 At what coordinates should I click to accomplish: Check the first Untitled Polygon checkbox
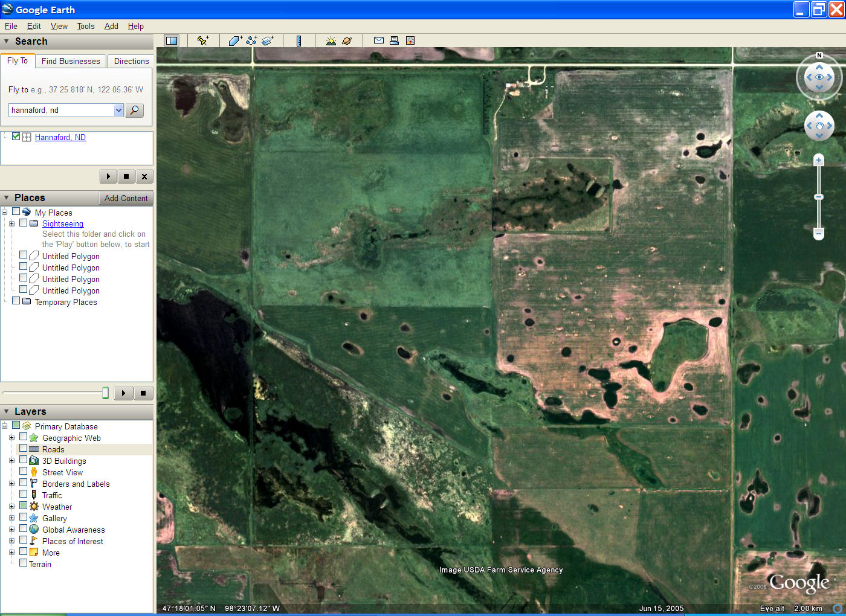[x=23, y=255]
